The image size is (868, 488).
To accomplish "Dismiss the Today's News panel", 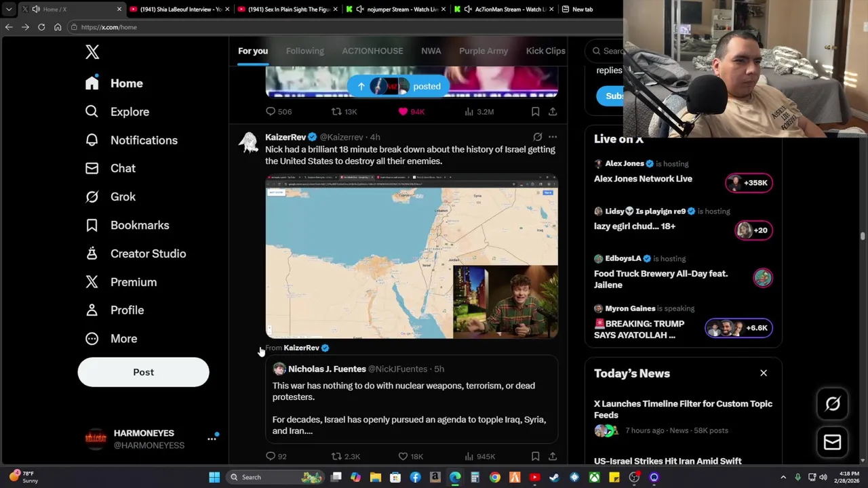I will click(764, 373).
